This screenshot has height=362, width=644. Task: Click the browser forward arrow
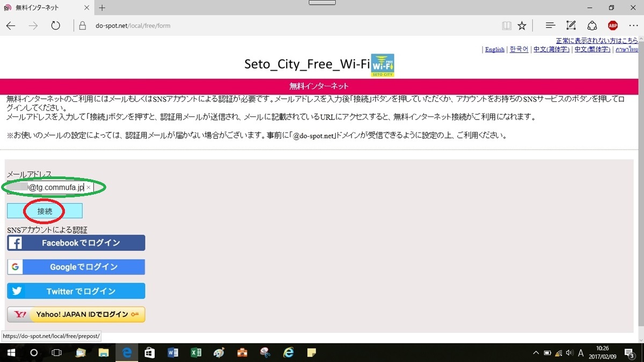(x=33, y=25)
